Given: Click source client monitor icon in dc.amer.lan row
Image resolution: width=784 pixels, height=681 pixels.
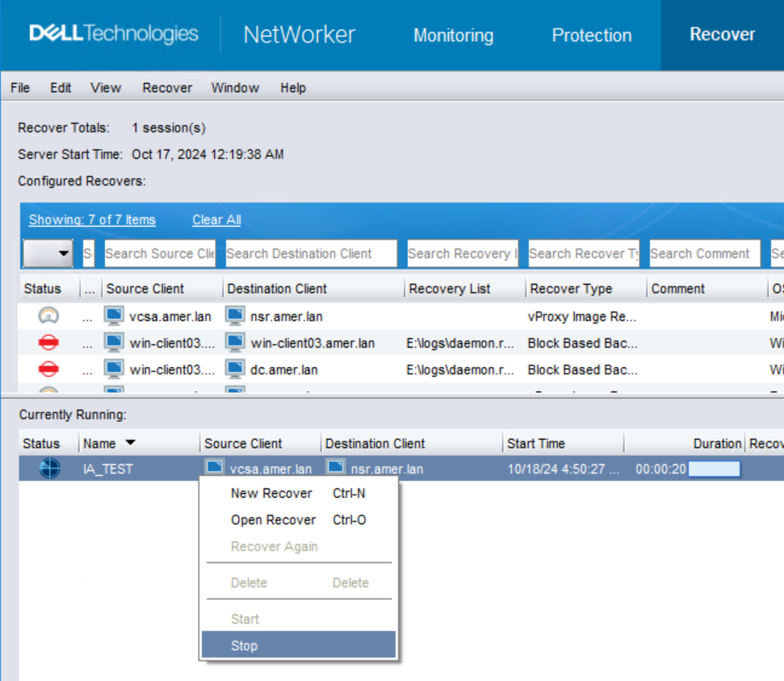Looking at the screenshot, I should tap(114, 370).
